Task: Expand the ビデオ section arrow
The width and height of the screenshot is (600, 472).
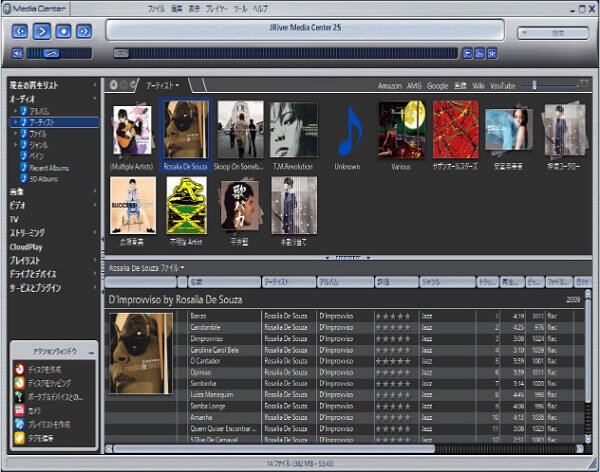Action: (x=95, y=205)
